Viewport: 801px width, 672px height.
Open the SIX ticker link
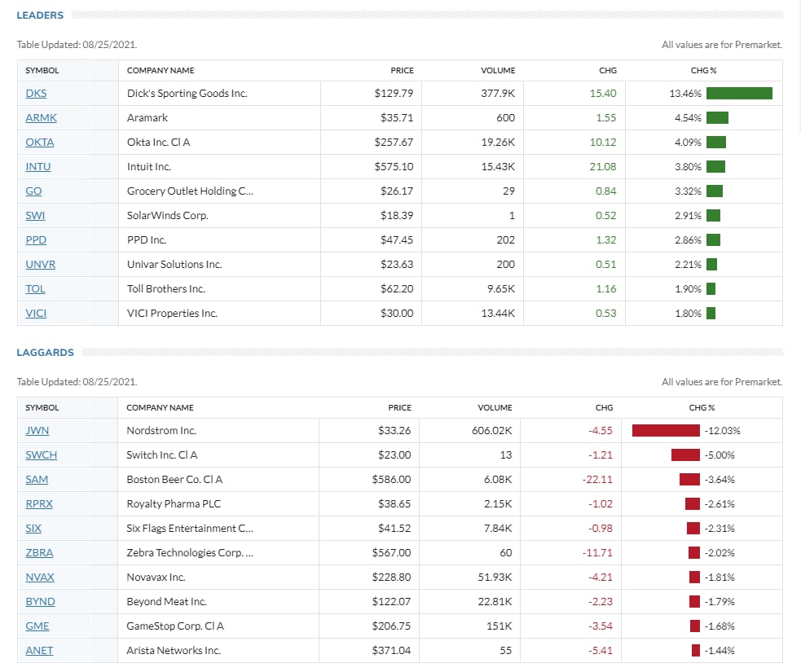[33, 529]
